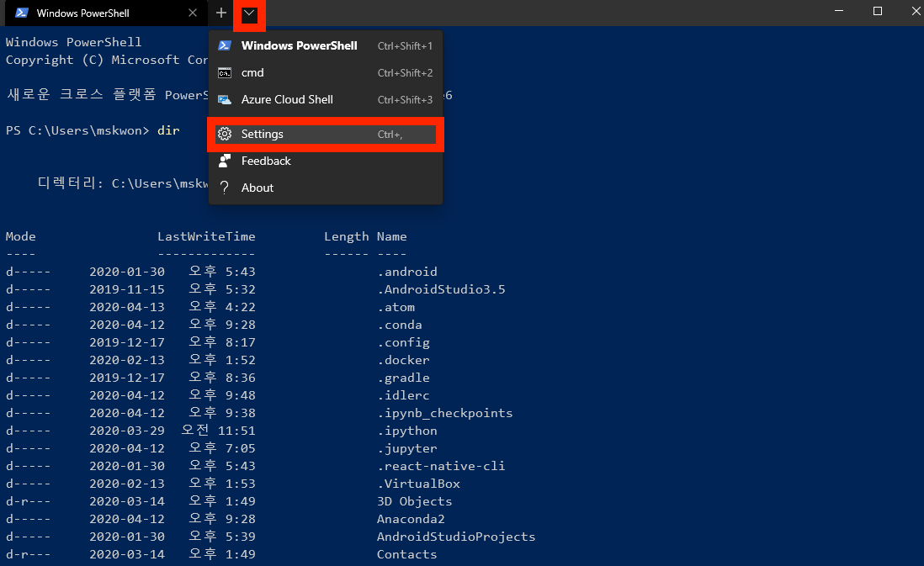The image size is (924, 566).
Task: Click the .VirtualBox directory name
Action: [x=418, y=484]
